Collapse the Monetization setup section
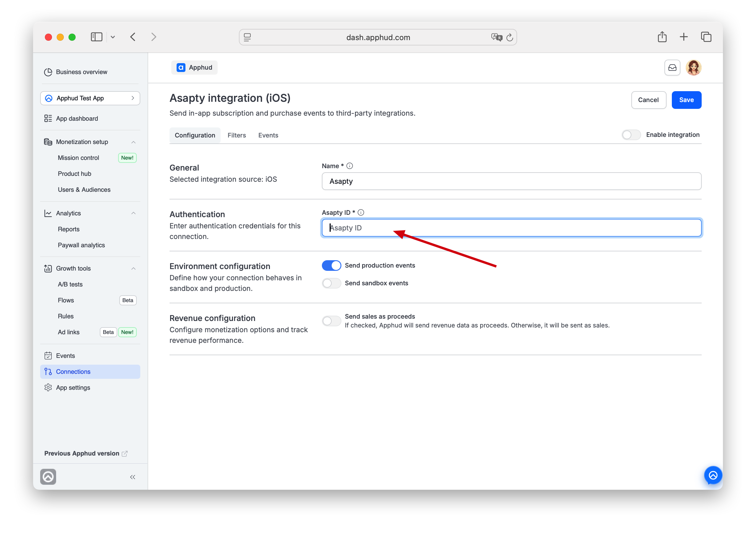756x534 pixels. tap(133, 142)
